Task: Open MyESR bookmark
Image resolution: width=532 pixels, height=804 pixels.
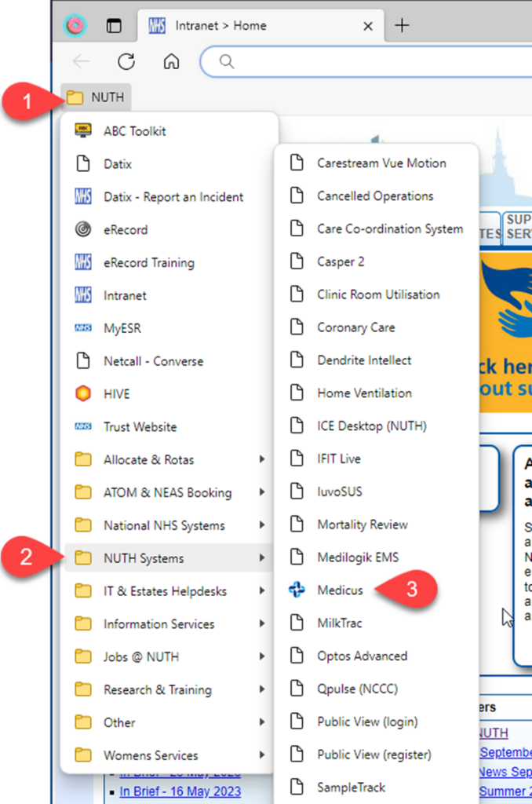Action: pyautogui.click(x=169, y=328)
